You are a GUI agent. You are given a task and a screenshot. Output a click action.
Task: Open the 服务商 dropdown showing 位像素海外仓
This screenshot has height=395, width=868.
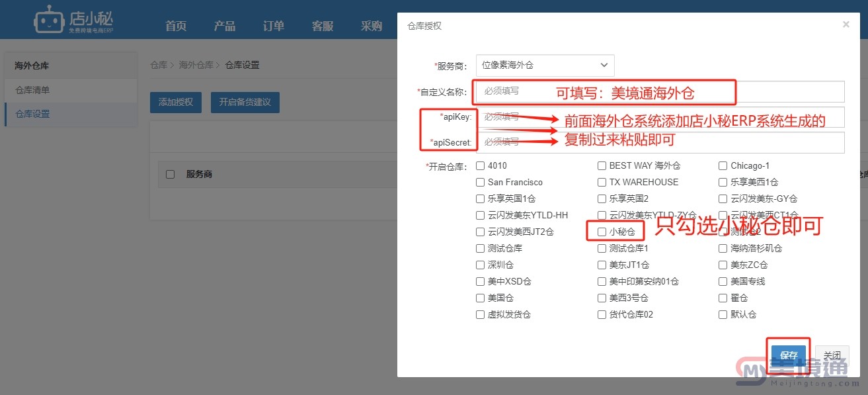point(545,65)
